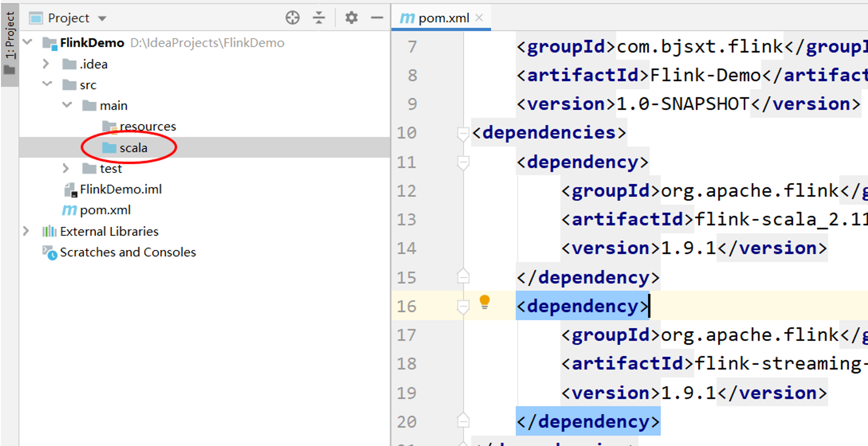Select the resources folder
The height and width of the screenshot is (446, 868).
[148, 127]
